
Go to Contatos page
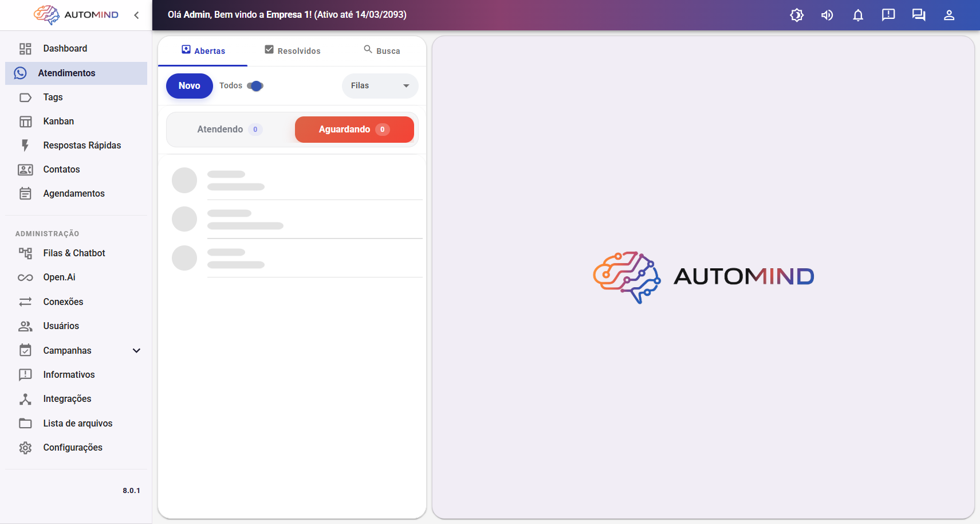76,170
